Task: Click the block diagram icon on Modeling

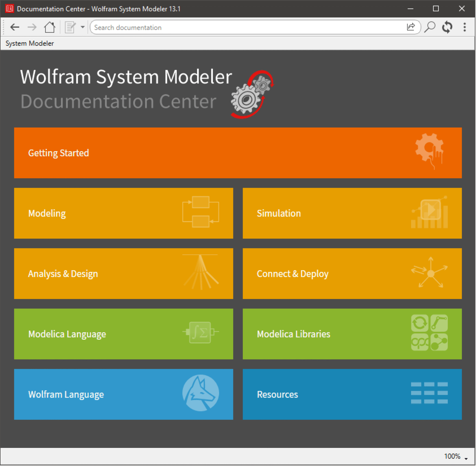Action: pos(201,212)
